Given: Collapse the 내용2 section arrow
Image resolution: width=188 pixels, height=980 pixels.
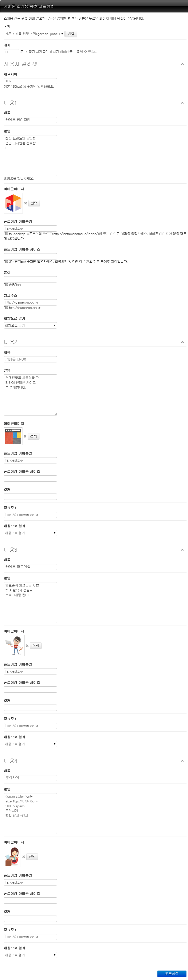Looking at the screenshot, I should (x=182, y=342).
